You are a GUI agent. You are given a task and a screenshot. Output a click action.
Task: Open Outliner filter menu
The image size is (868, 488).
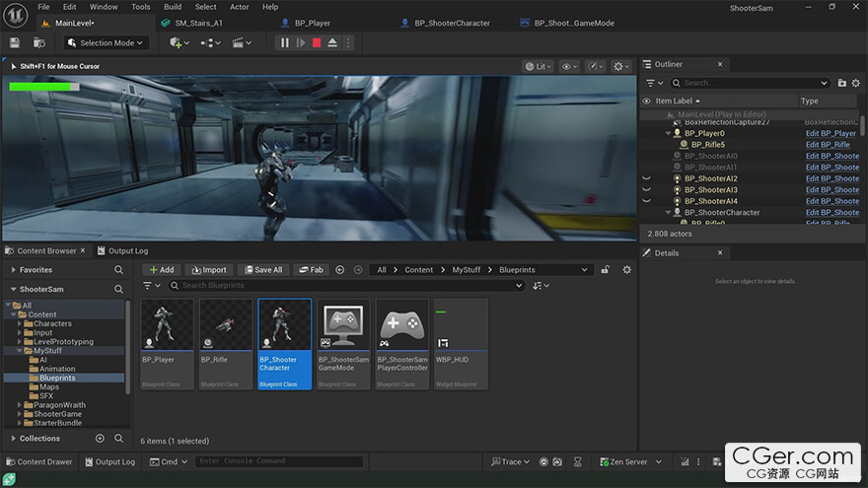tap(655, 83)
